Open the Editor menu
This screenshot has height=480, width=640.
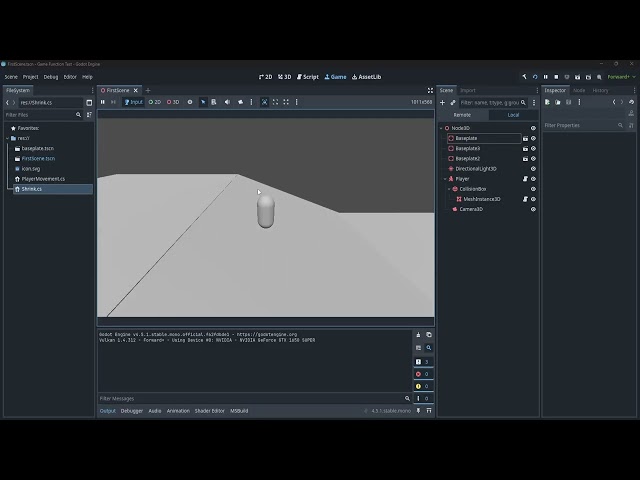pos(70,77)
